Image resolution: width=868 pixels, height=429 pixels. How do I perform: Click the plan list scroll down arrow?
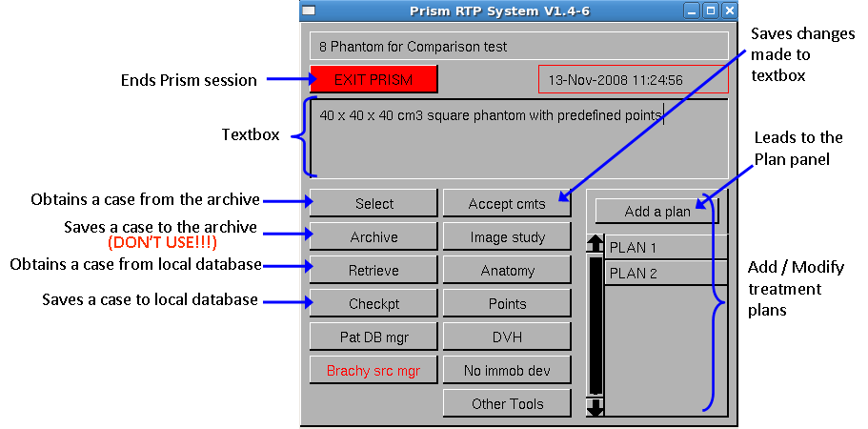coord(595,407)
